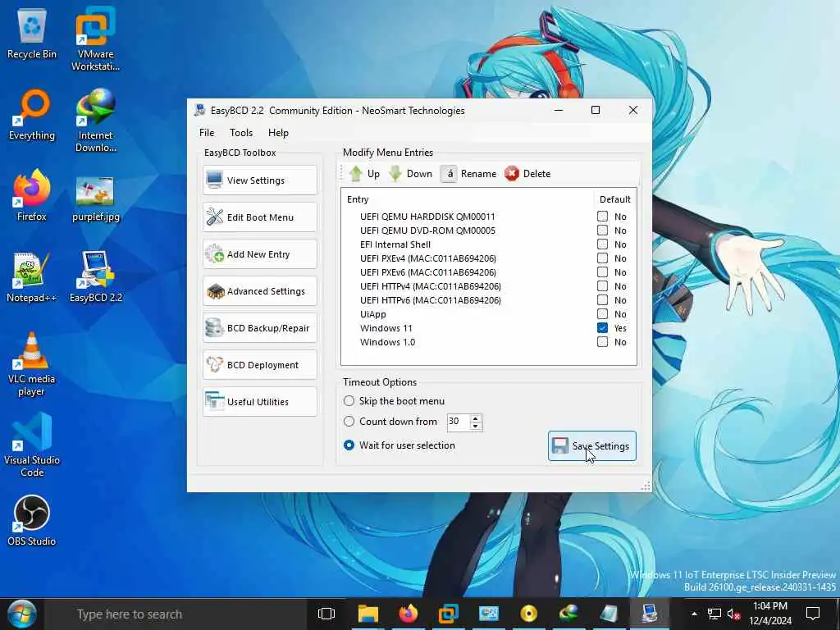Screen dimensions: 840x630
Task: Check default box for Windows 1.0
Action: pos(603,342)
